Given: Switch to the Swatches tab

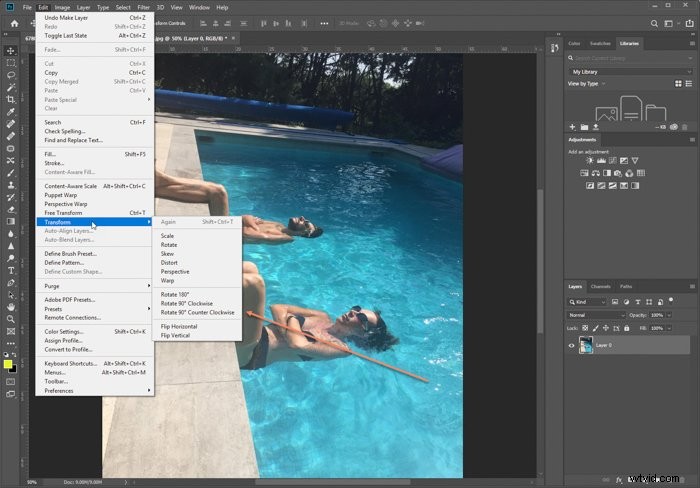Looking at the screenshot, I should coord(600,43).
